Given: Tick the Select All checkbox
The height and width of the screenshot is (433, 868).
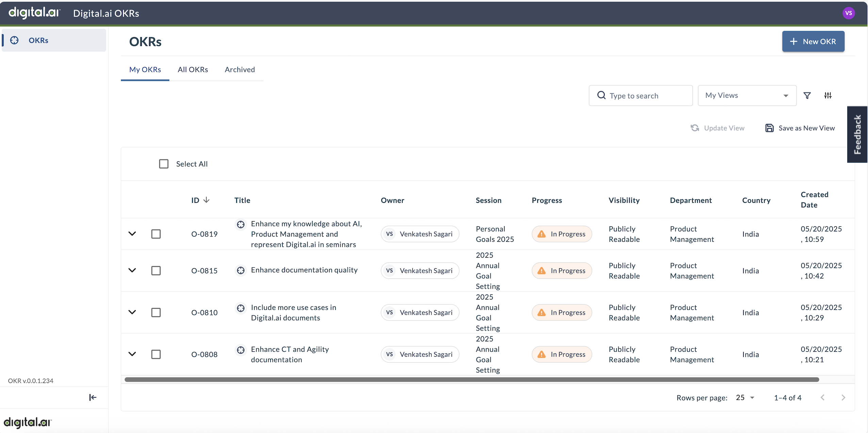Looking at the screenshot, I should coord(164,164).
